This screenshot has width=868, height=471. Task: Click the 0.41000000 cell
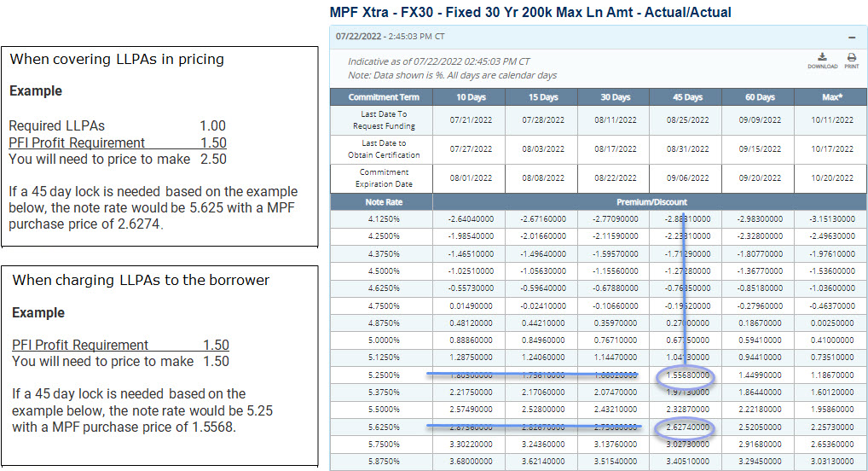(831, 340)
